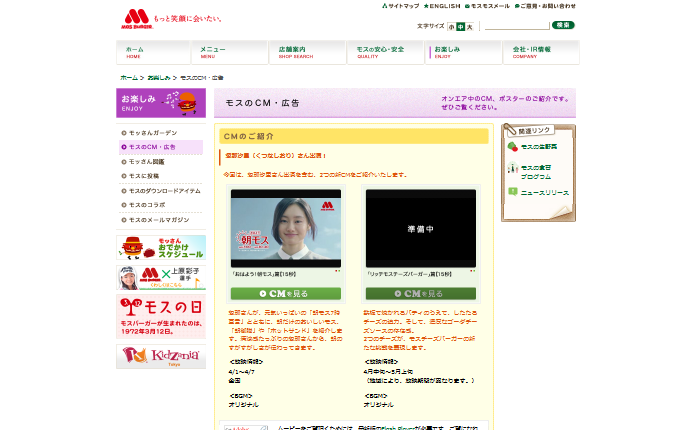Viewport: 696px width, 430px height.
Task: Set font size to 中 (medium)
Action: point(460,27)
